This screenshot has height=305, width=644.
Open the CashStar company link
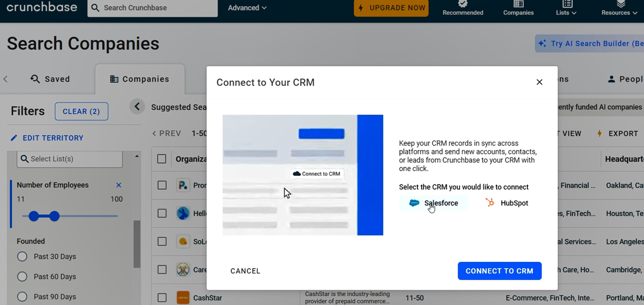pos(208,298)
